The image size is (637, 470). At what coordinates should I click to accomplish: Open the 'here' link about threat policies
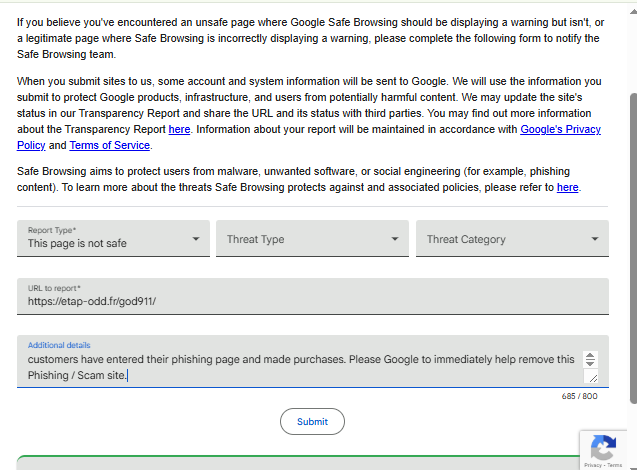tap(567, 187)
